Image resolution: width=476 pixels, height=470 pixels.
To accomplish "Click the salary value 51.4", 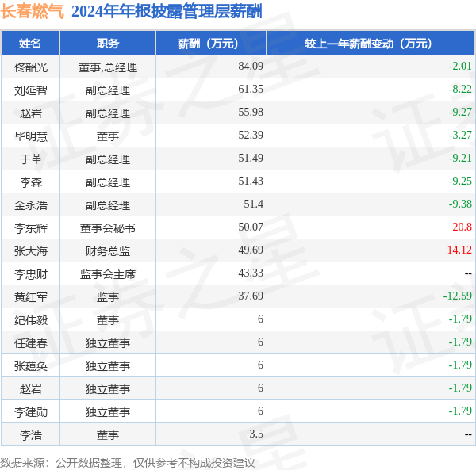I will (253, 204).
